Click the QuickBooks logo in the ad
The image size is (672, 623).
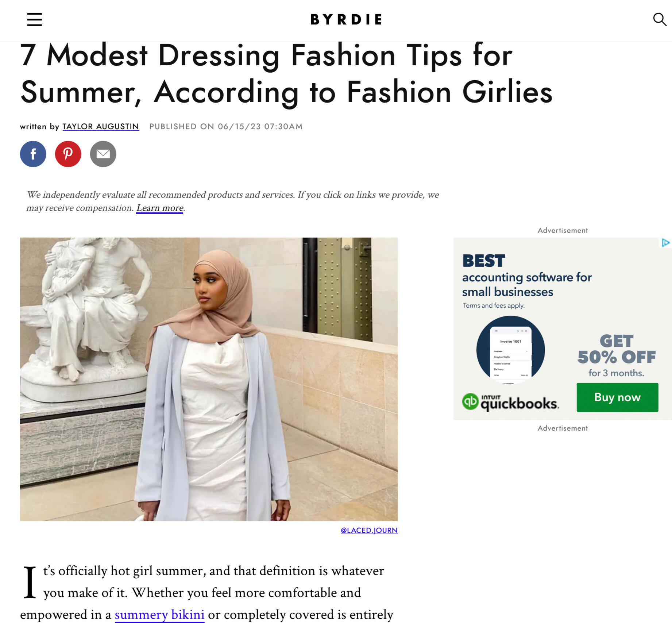click(510, 402)
